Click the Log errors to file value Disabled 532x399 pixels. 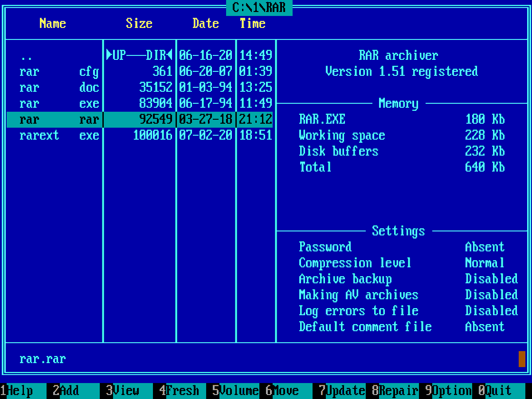point(492,311)
